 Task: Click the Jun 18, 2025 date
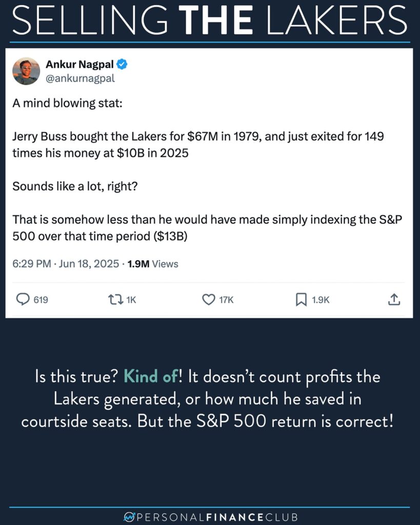point(89,264)
